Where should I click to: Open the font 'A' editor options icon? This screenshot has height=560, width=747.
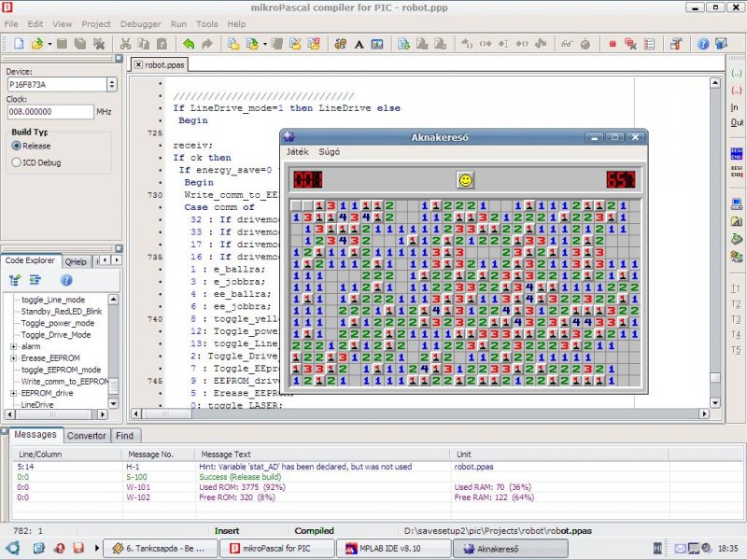359,44
